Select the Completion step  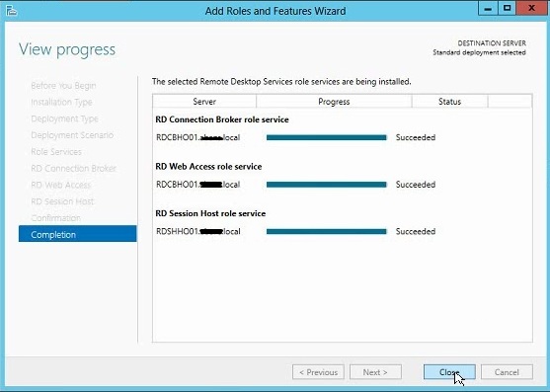pos(78,234)
